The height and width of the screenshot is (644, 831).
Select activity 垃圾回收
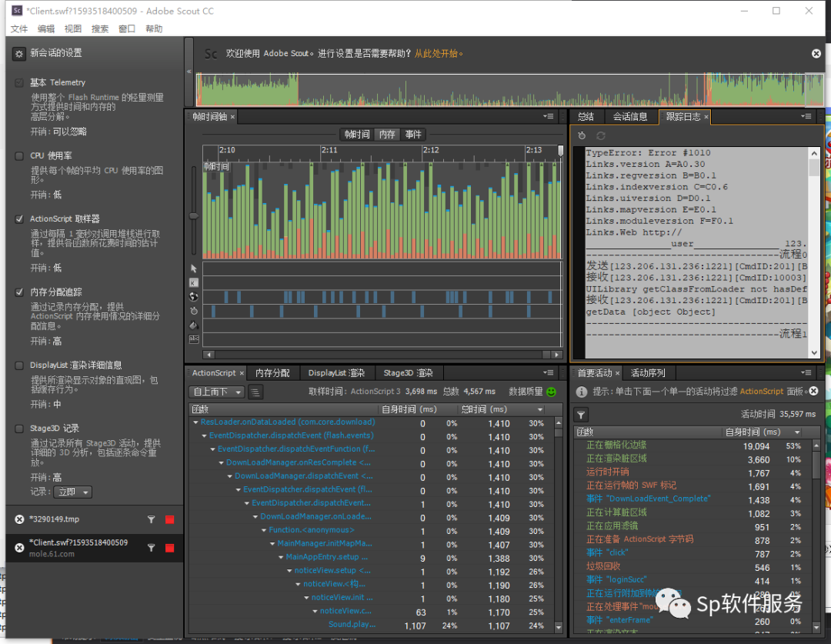point(603,566)
